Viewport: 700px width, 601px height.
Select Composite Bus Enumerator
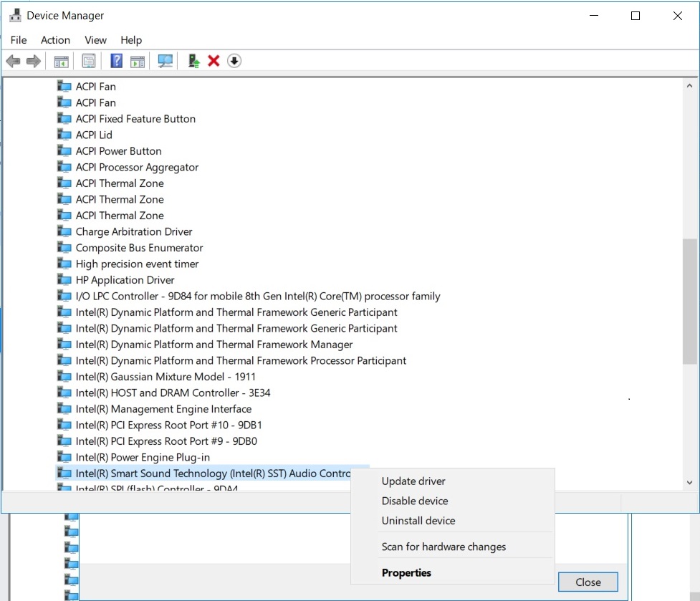pos(139,248)
